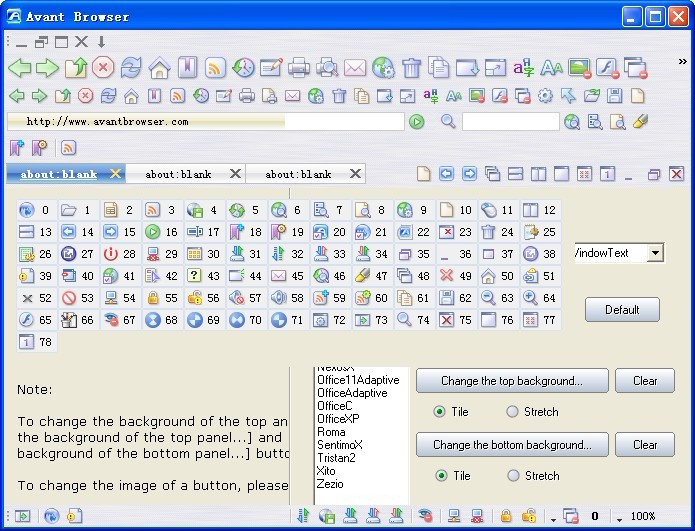Screen dimensions: 695x531
Task: Select button image number 0
Action: click(x=36, y=209)
